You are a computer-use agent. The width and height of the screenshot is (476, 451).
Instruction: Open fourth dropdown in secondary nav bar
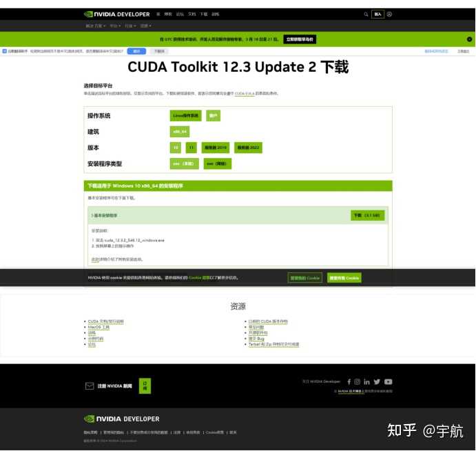tap(146, 26)
